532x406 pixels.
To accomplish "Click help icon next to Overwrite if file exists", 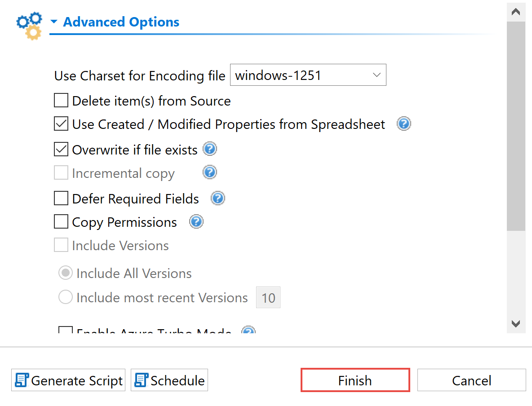I will coord(210,149).
